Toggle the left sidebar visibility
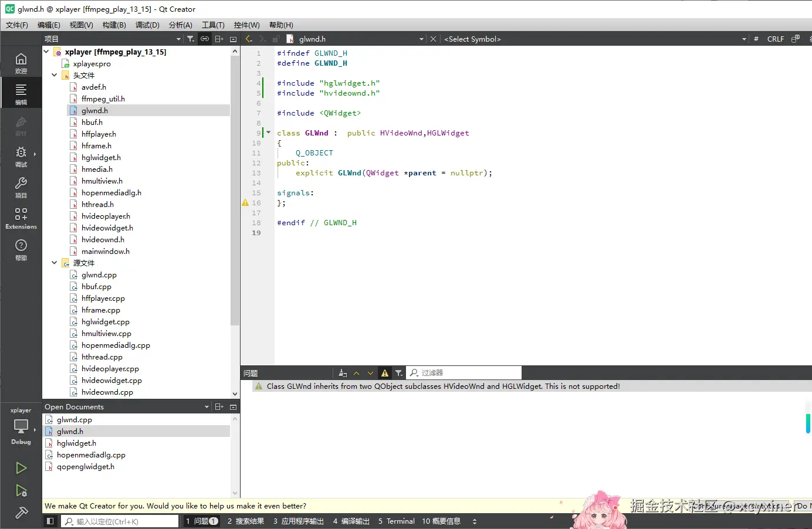This screenshot has height=529, width=812. pos(50,521)
